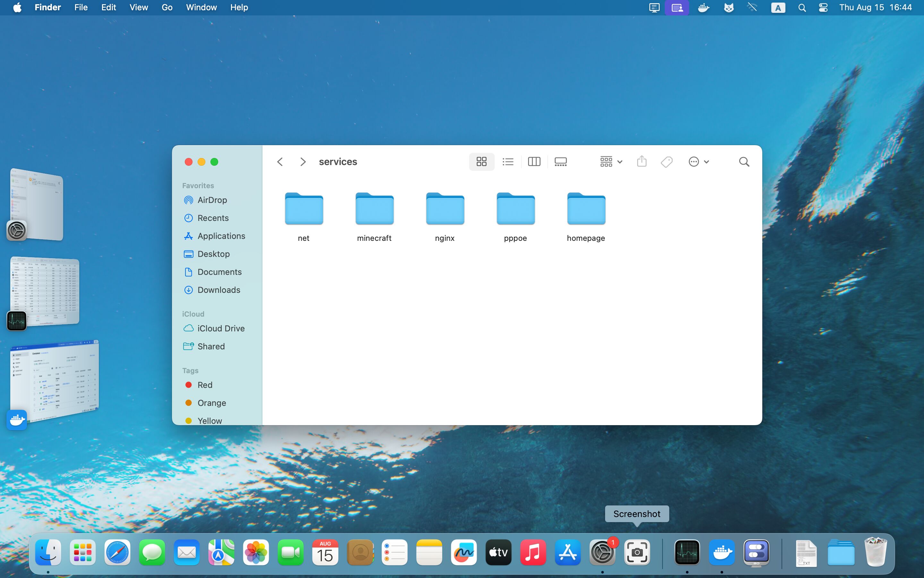Open Launchpad from the Dock

(x=83, y=552)
